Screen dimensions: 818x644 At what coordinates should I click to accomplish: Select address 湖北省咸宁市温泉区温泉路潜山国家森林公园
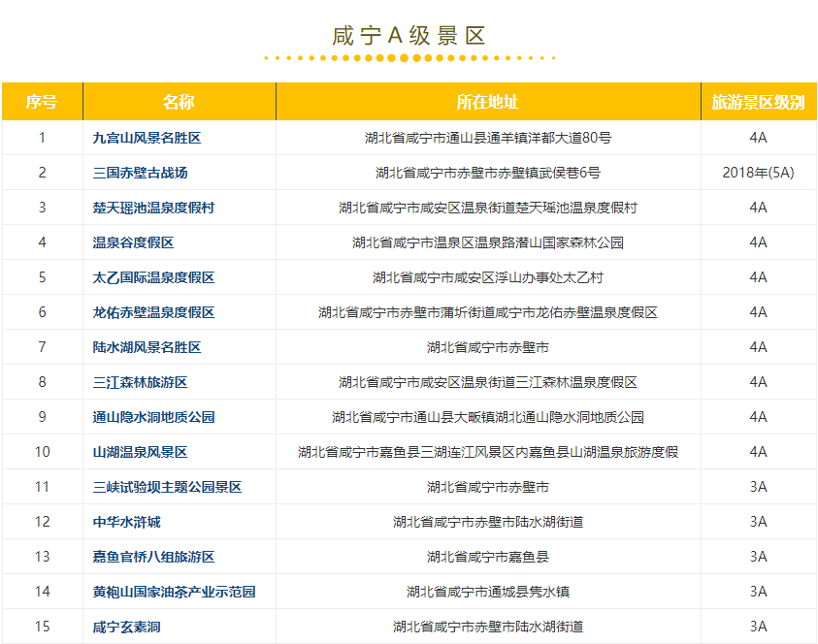(488, 242)
